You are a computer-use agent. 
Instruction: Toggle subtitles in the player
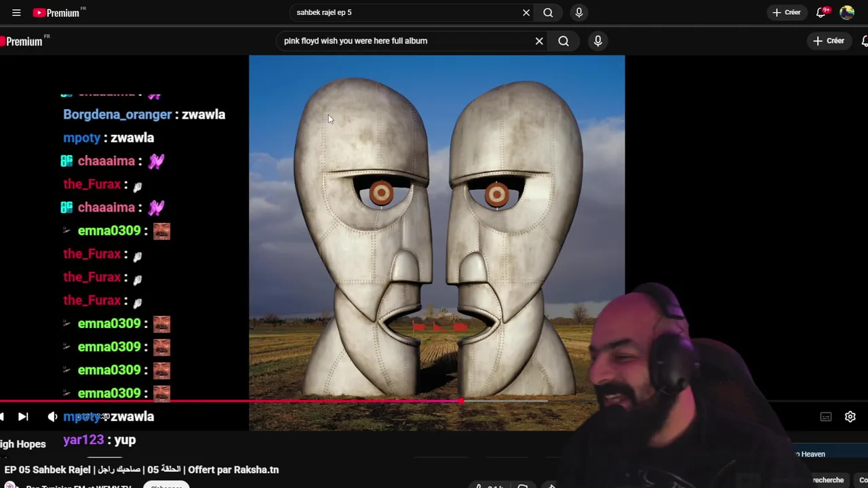825,417
